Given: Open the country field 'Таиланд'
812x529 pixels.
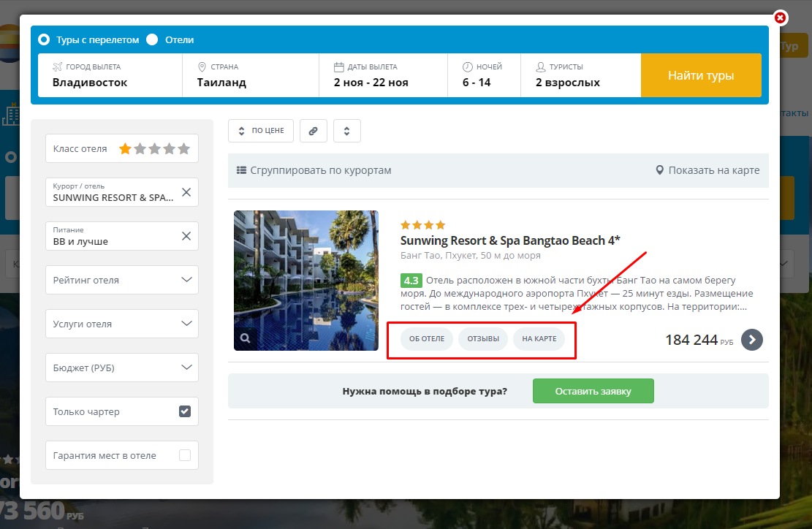Looking at the screenshot, I should pyautogui.click(x=251, y=75).
